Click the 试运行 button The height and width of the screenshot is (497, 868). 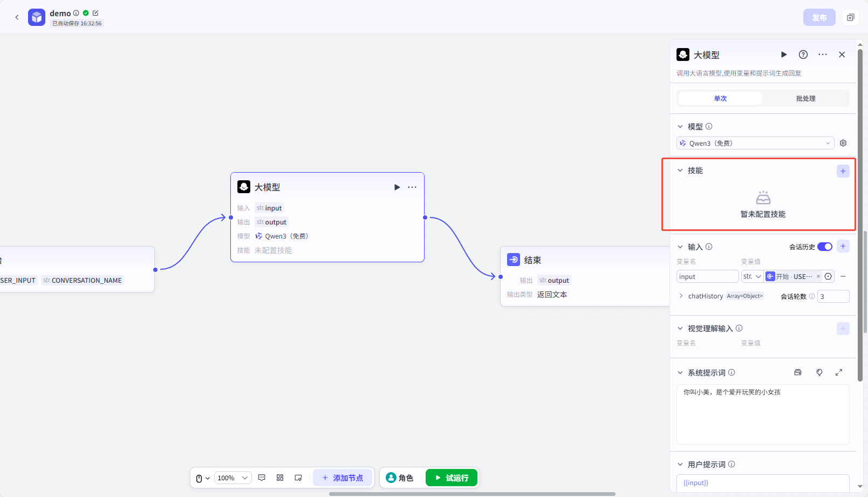point(452,478)
